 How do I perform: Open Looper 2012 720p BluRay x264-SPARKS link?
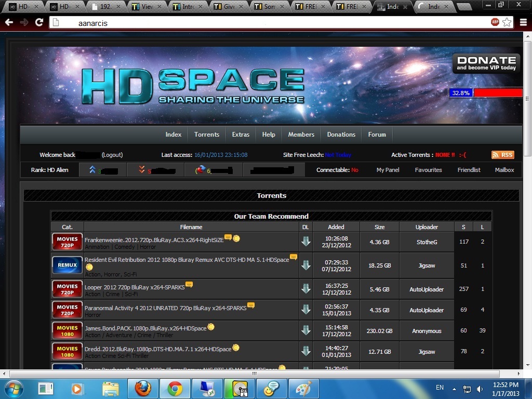pos(135,287)
